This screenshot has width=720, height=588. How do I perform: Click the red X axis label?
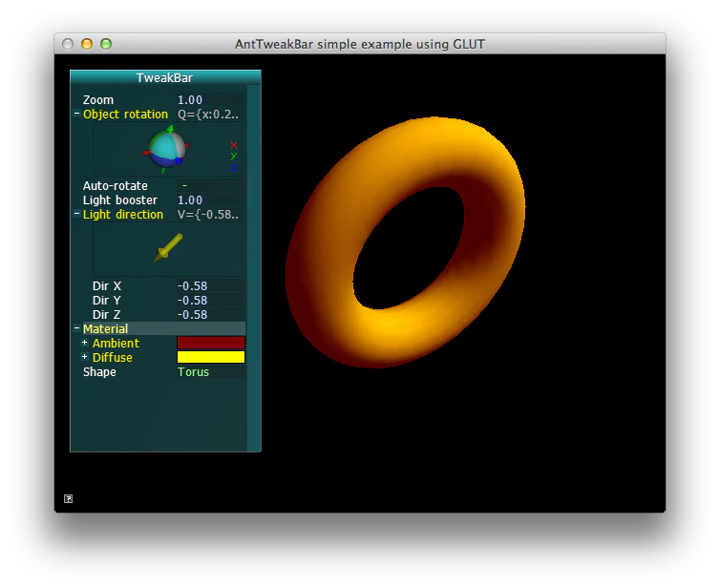[x=234, y=145]
